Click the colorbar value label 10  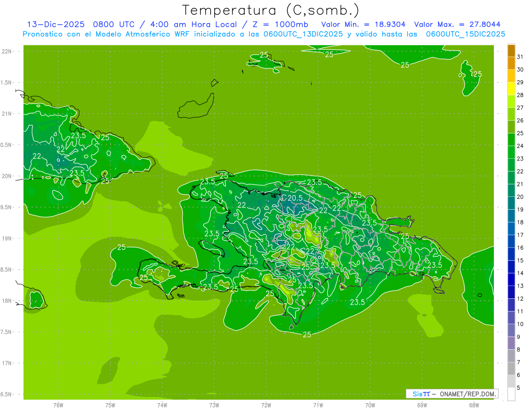pyautogui.click(x=520, y=324)
